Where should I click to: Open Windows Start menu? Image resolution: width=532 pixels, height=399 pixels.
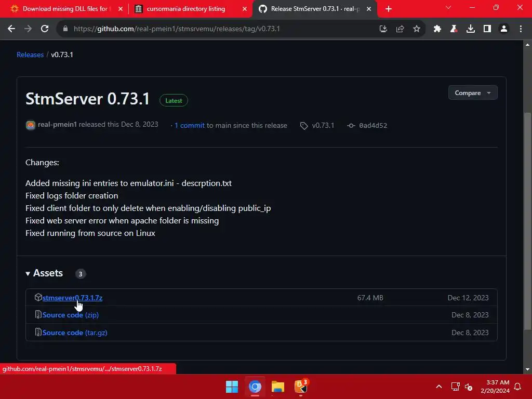tap(232, 387)
